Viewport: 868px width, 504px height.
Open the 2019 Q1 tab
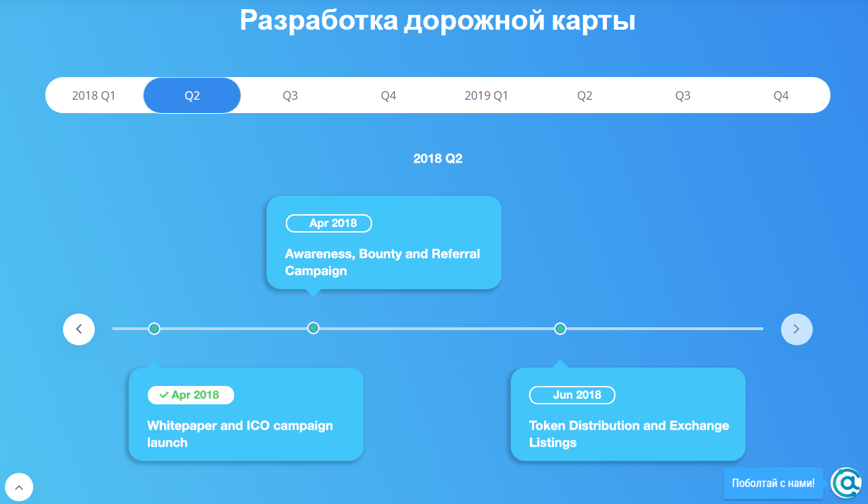coord(487,95)
